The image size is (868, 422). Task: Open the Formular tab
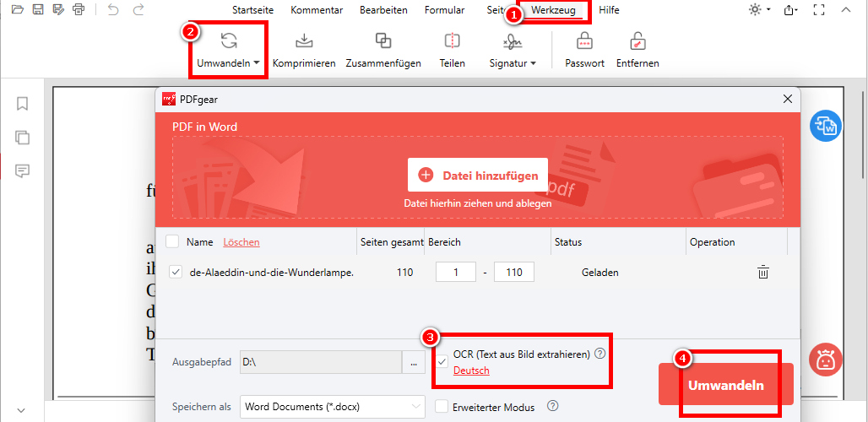click(x=444, y=10)
